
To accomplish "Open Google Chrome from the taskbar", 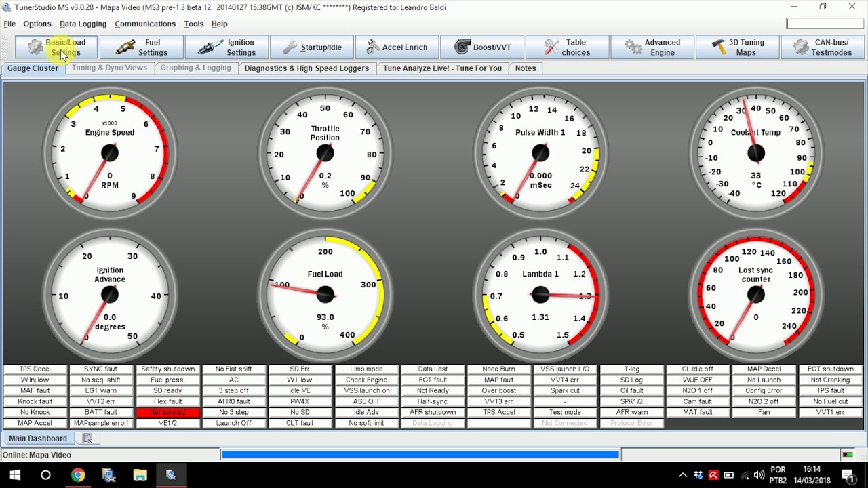I will tap(77, 475).
